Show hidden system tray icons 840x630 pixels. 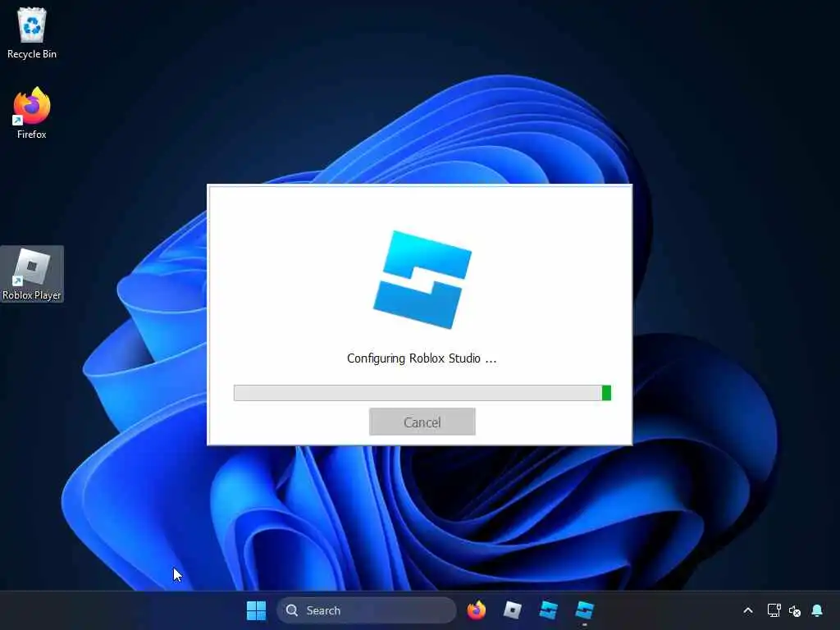[748, 610]
